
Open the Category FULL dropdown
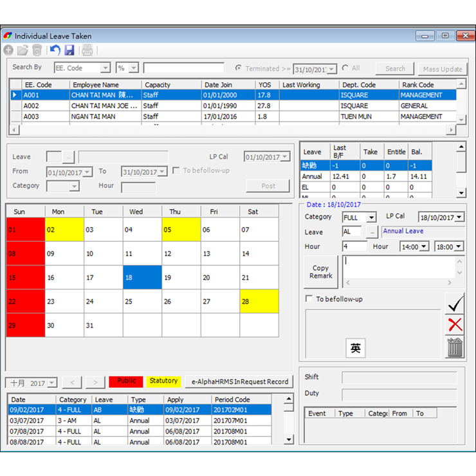[x=371, y=217]
